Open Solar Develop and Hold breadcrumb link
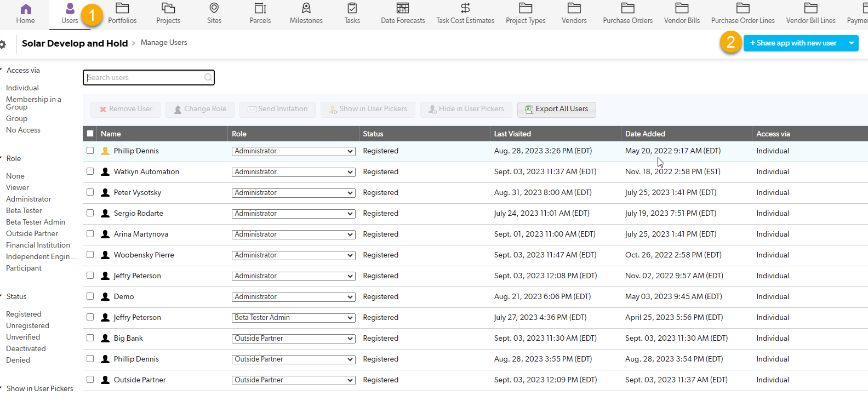This screenshot has height=401, width=868. pyautogui.click(x=75, y=43)
